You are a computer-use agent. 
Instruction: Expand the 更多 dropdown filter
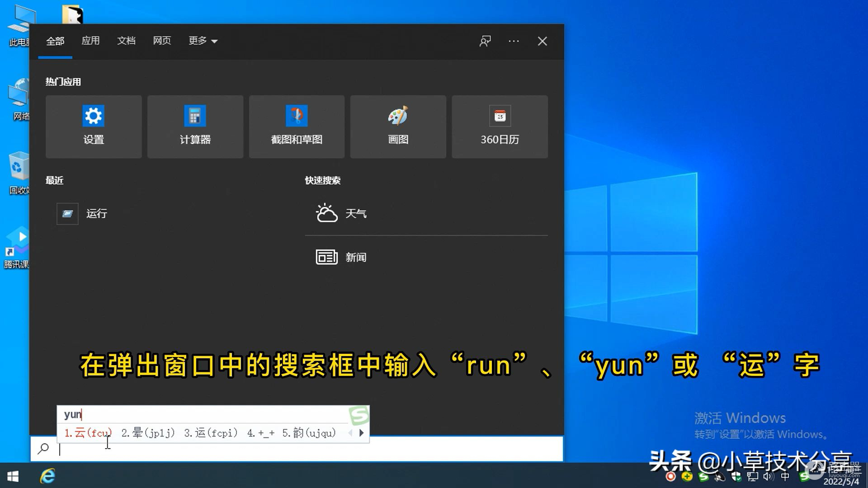[203, 41]
